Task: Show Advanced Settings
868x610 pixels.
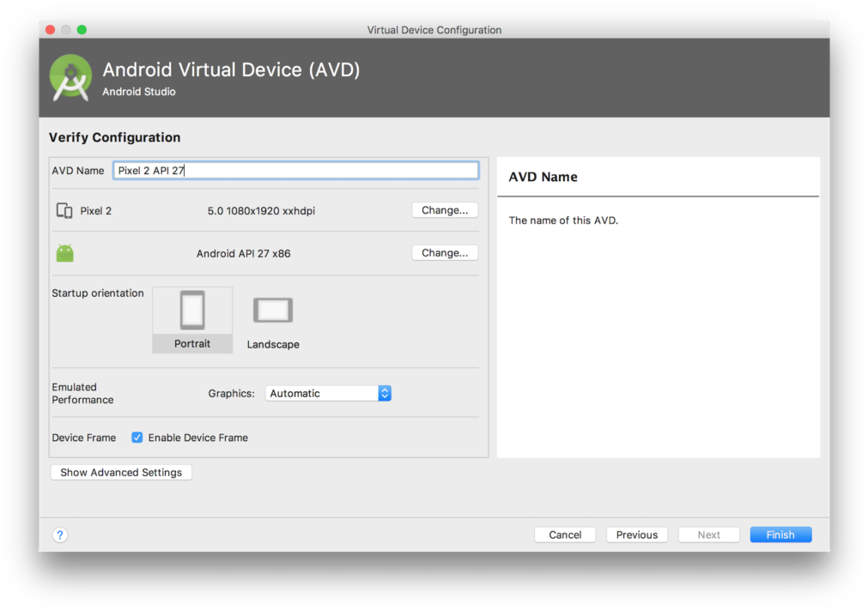Action: pyautogui.click(x=120, y=472)
